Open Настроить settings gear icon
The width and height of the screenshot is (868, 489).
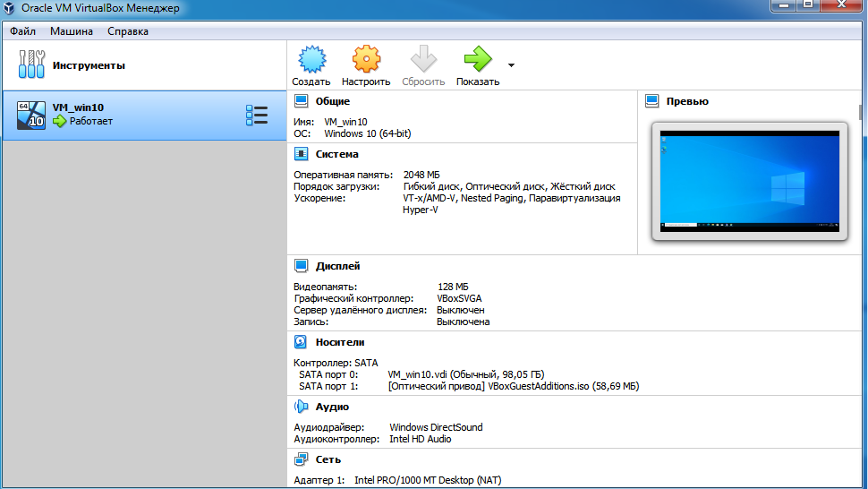click(366, 59)
